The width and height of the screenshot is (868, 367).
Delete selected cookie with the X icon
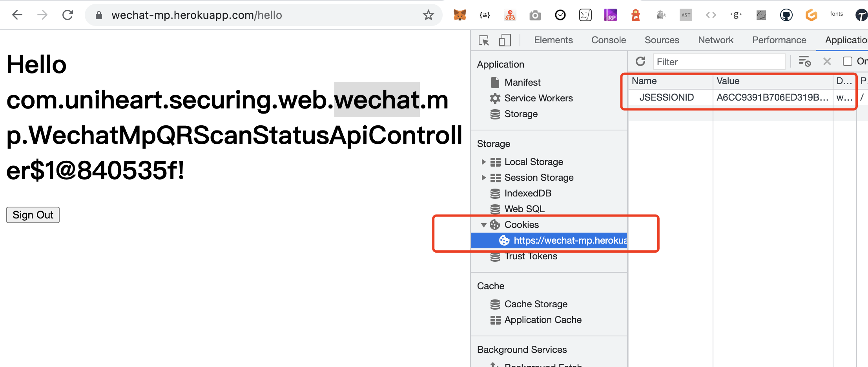(827, 61)
